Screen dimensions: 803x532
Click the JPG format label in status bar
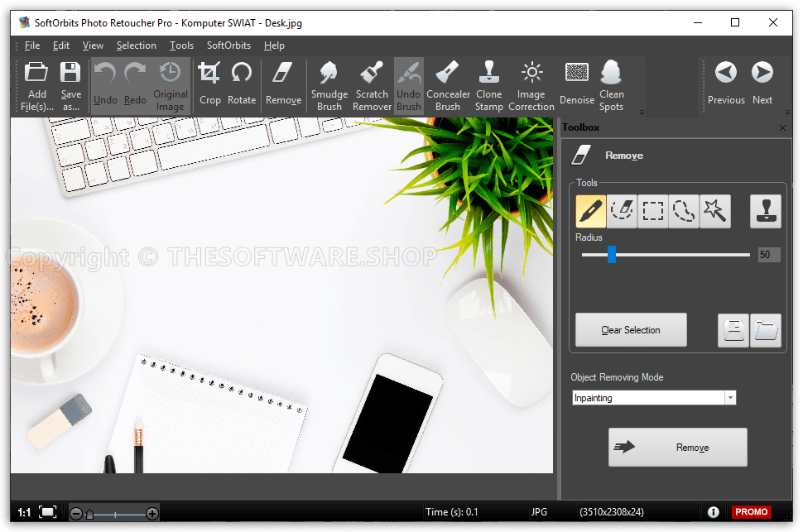(x=539, y=512)
